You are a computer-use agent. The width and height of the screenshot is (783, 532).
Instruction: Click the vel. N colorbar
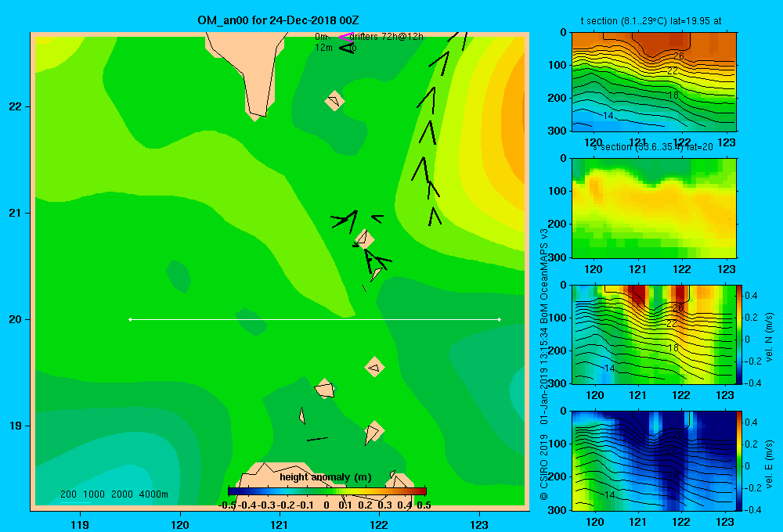pyautogui.click(x=739, y=334)
